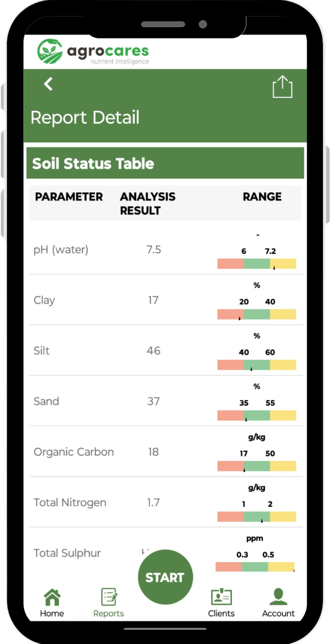Click the Report Detail page title

(x=85, y=118)
